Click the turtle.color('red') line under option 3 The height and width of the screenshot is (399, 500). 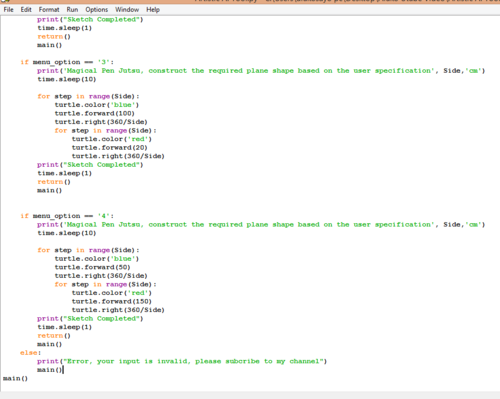coord(112,139)
